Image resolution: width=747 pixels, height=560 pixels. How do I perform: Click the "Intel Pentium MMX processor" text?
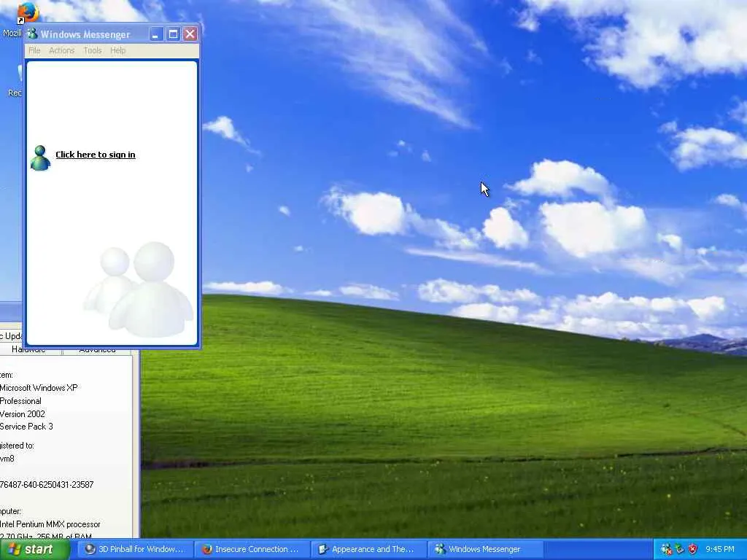coord(50,524)
